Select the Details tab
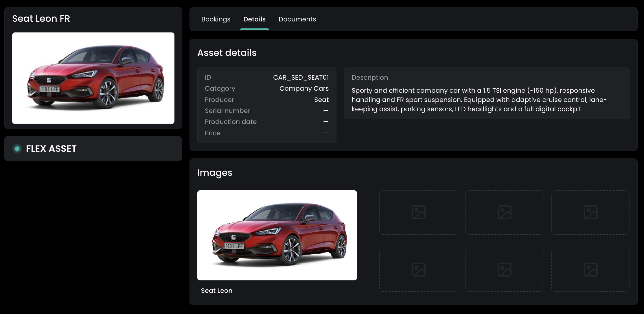This screenshot has height=314, width=644. click(x=254, y=19)
